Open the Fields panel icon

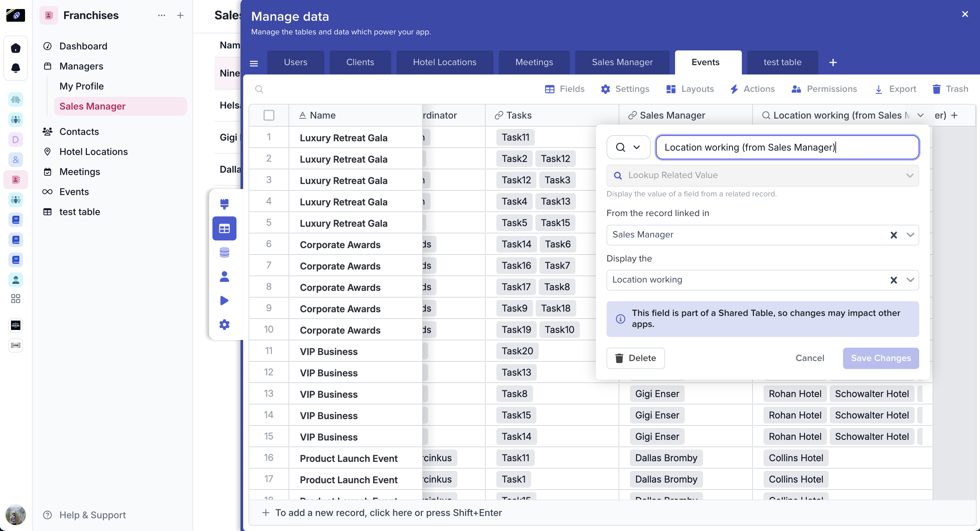550,89
